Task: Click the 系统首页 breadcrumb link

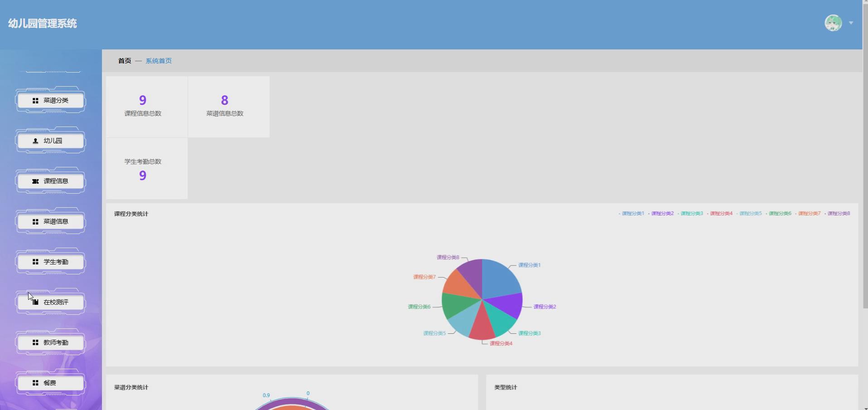Action: click(x=159, y=61)
